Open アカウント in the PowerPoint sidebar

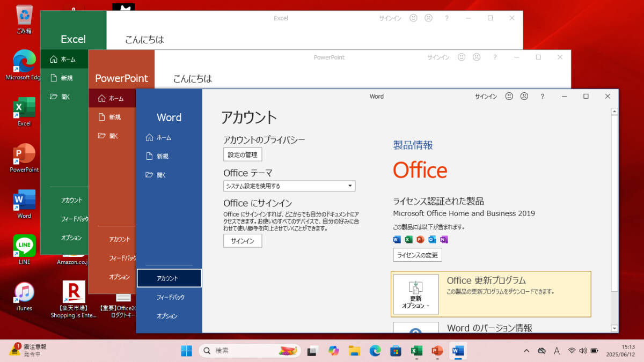pyautogui.click(x=119, y=239)
